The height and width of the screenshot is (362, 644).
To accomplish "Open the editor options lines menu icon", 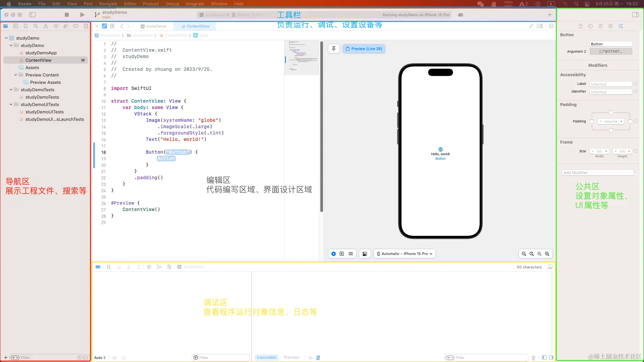I will coord(540,26).
